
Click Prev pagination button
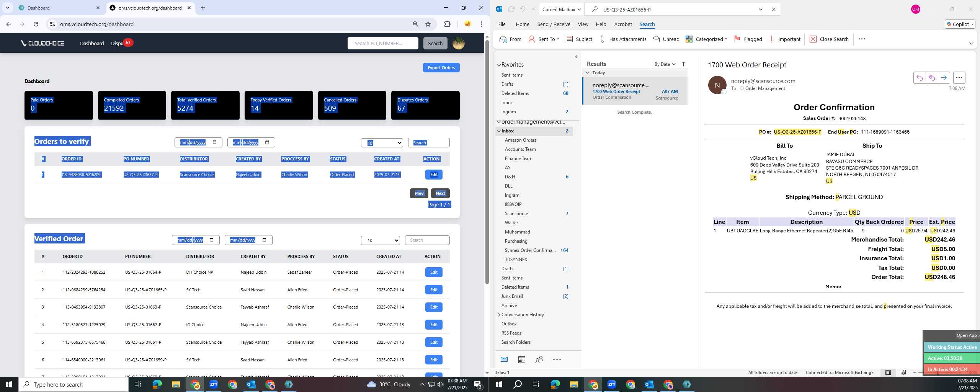coord(419,193)
